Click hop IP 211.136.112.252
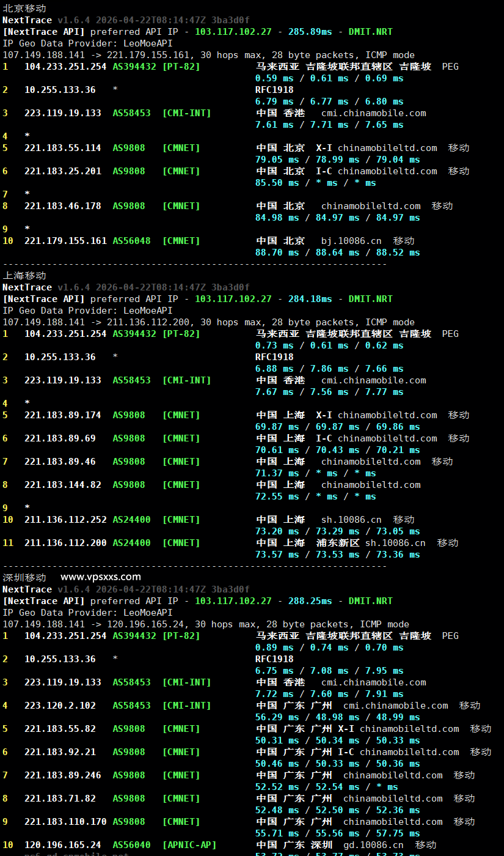 65,520
